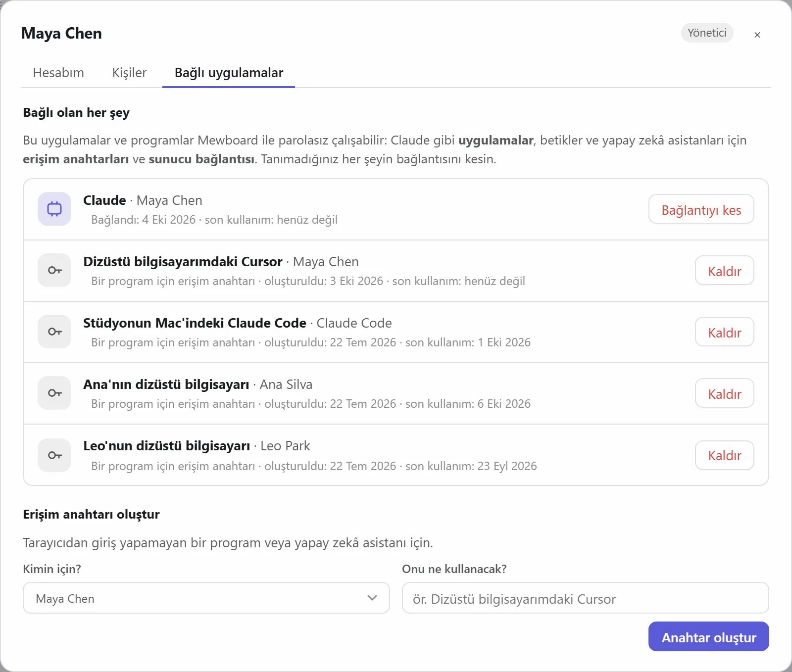The image size is (792, 672).
Task: Close the Maya Chen settings dialog
Action: pyautogui.click(x=757, y=35)
